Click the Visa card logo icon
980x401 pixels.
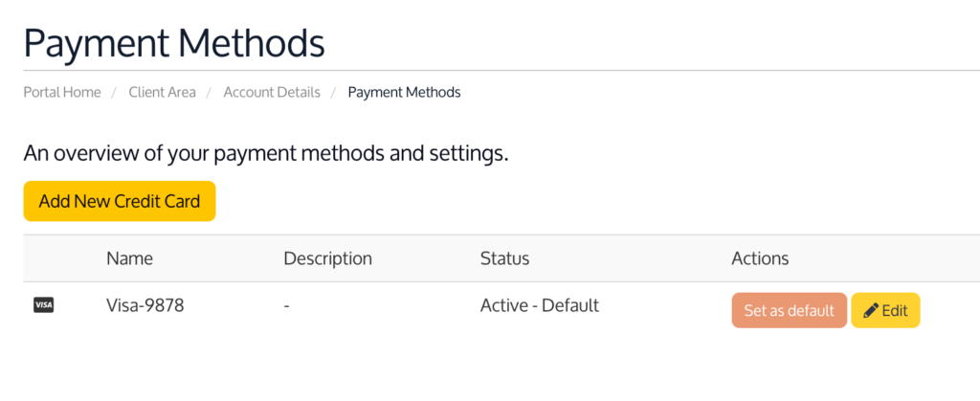pos(43,305)
